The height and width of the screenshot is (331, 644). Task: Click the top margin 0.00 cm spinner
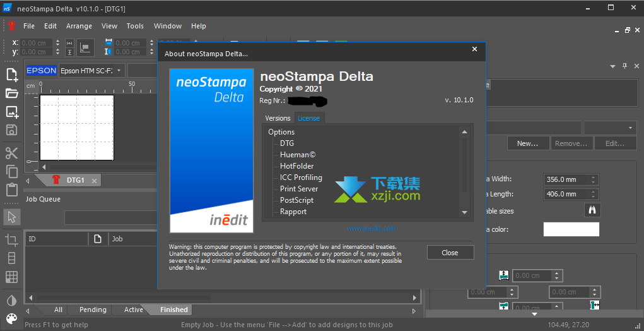tap(556, 275)
